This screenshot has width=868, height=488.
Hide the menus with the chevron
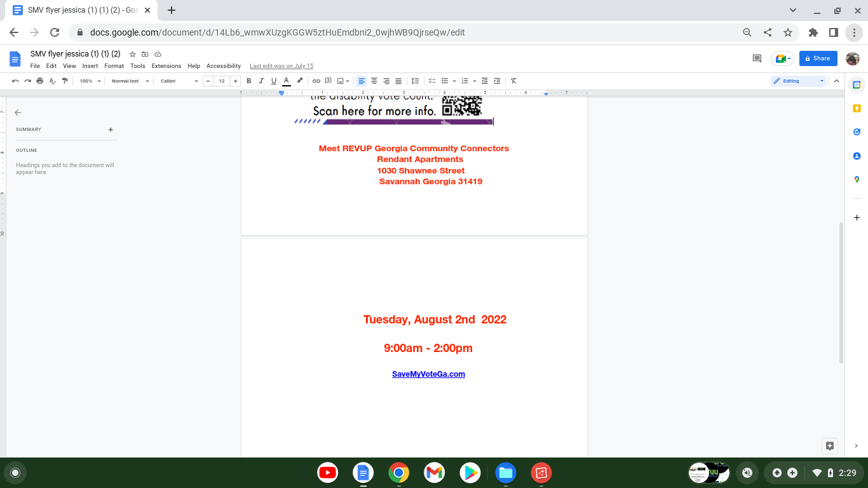coord(837,81)
